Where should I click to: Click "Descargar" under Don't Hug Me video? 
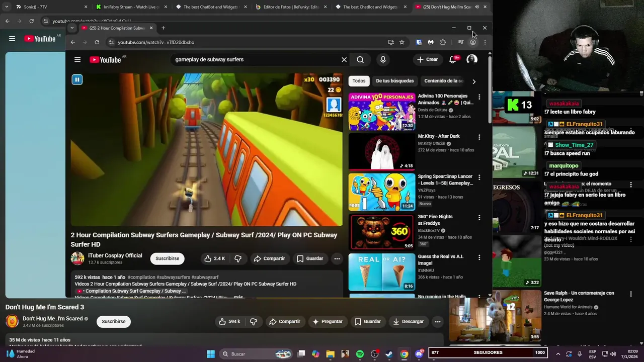pos(408,321)
